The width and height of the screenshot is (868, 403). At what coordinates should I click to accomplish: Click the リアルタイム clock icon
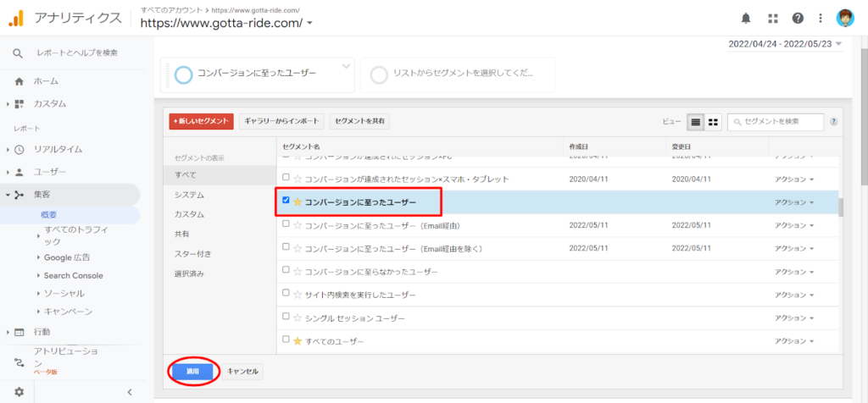[x=19, y=149]
